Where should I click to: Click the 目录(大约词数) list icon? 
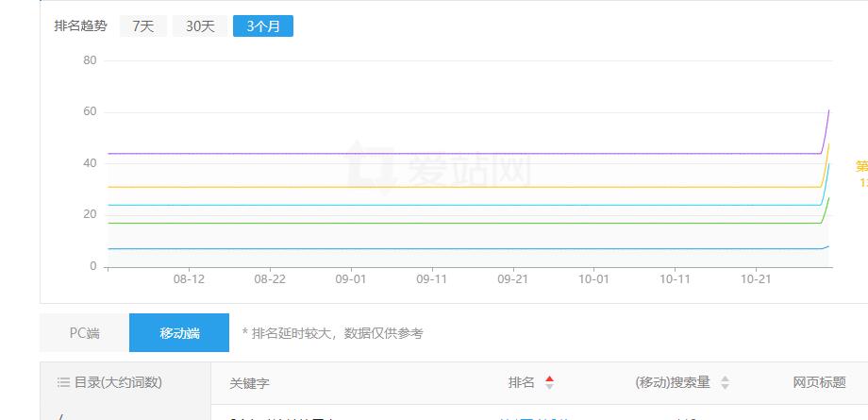point(63,382)
